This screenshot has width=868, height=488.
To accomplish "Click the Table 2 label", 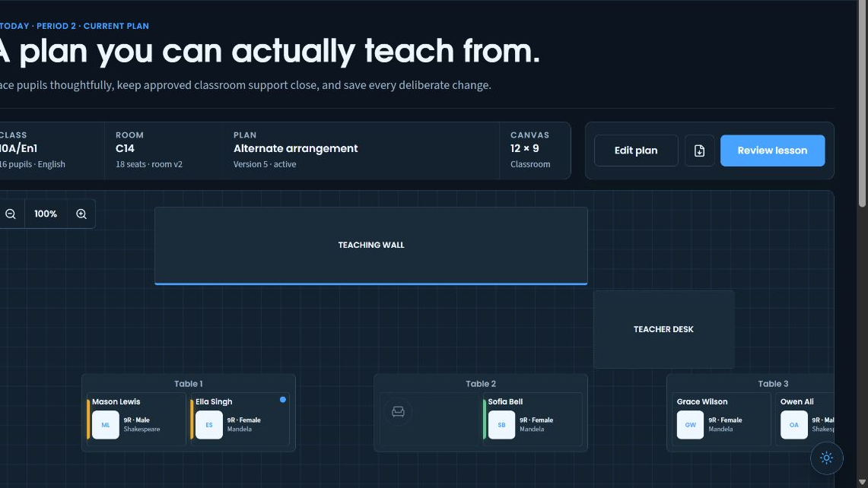I will point(481,384).
